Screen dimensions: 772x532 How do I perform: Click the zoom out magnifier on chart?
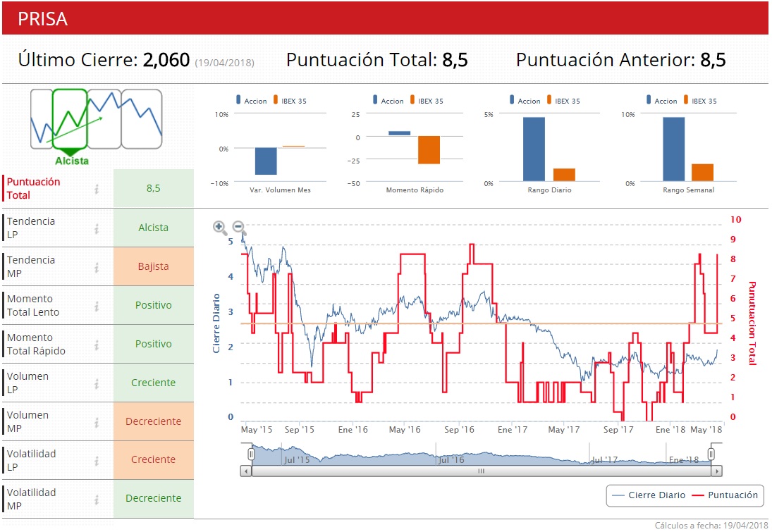239,228
